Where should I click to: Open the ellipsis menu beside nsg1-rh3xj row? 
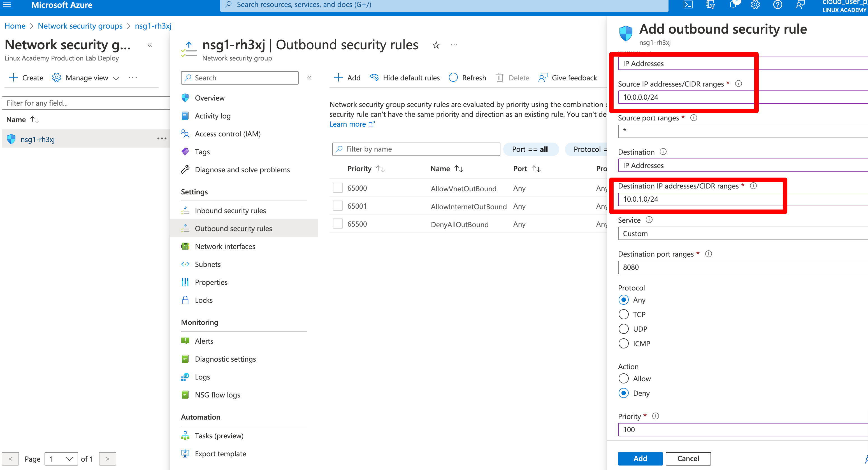click(162, 138)
